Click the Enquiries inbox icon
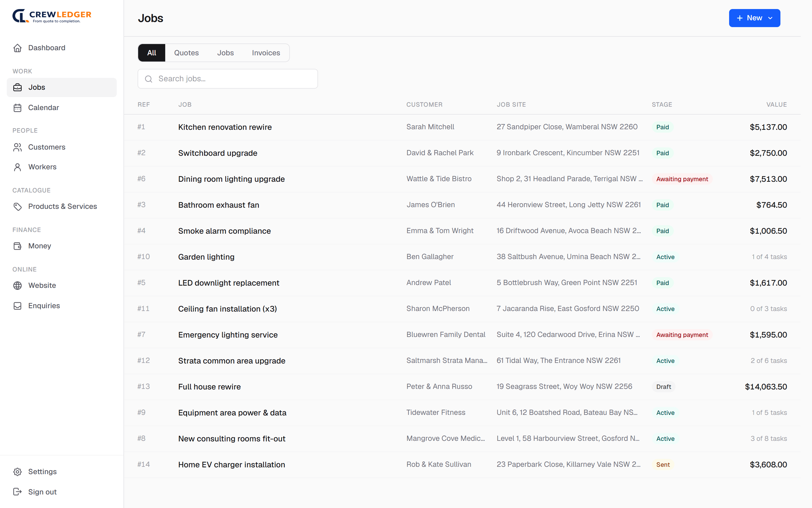The width and height of the screenshot is (812, 508). point(17,306)
